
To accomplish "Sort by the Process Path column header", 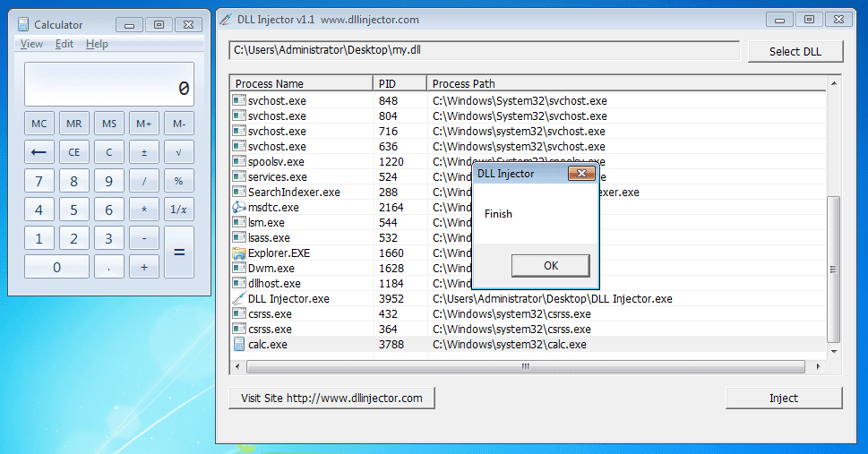I will coord(627,83).
